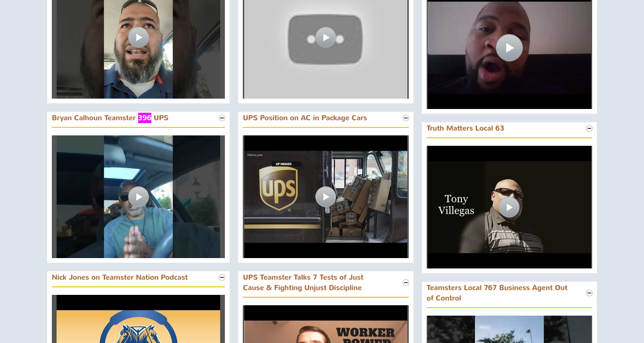The height and width of the screenshot is (343, 644).
Task: Collapse Nick Jones on Teamster Nation Podcast
Action: (x=222, y=277)
